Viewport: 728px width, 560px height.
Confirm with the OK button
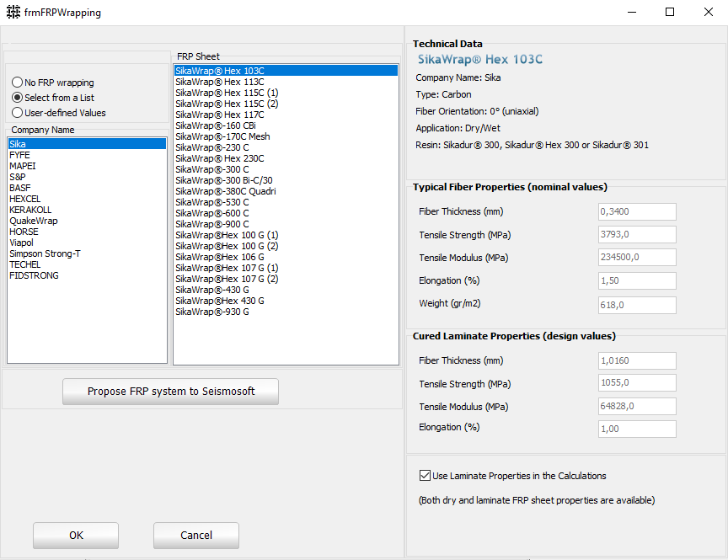click(76, 536)
